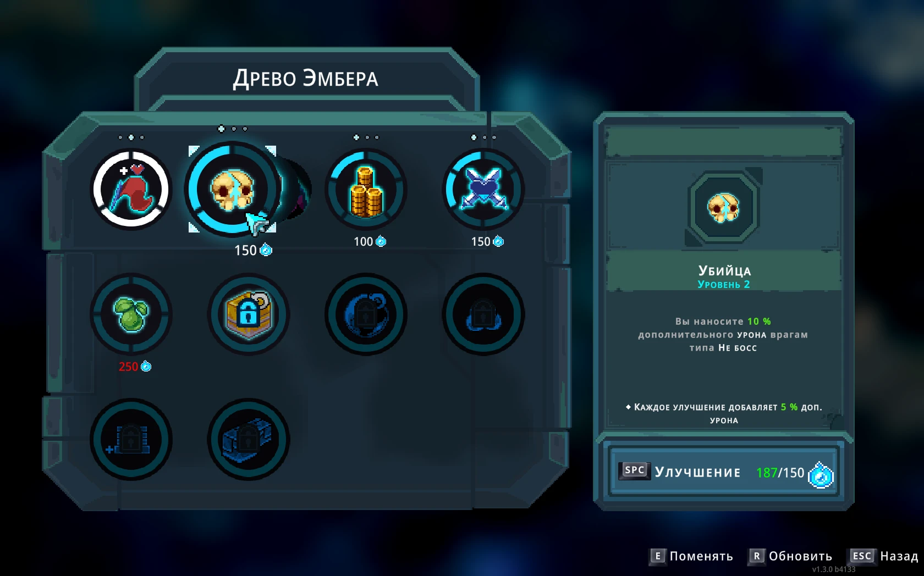Screen dimensions: 924x576
Task: Select the locked blue treasure chest upgrade
Action: [x=249, y=439]
